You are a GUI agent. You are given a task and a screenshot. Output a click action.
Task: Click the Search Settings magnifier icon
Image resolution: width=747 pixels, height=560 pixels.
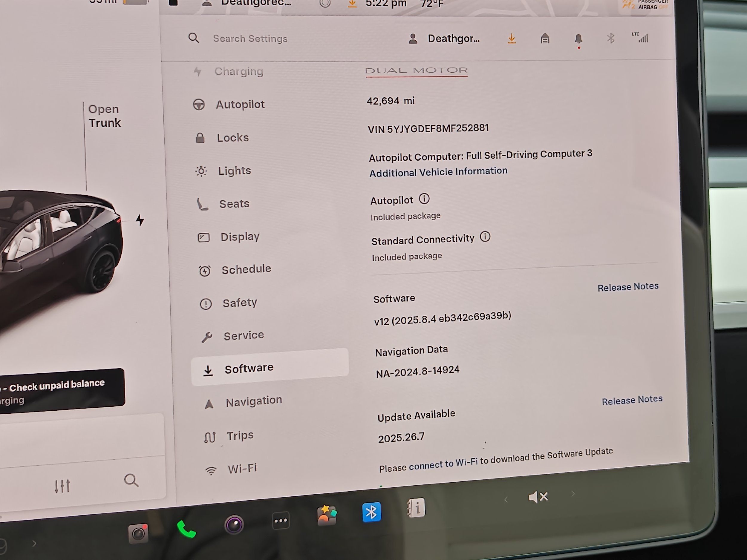click(194, 38)
